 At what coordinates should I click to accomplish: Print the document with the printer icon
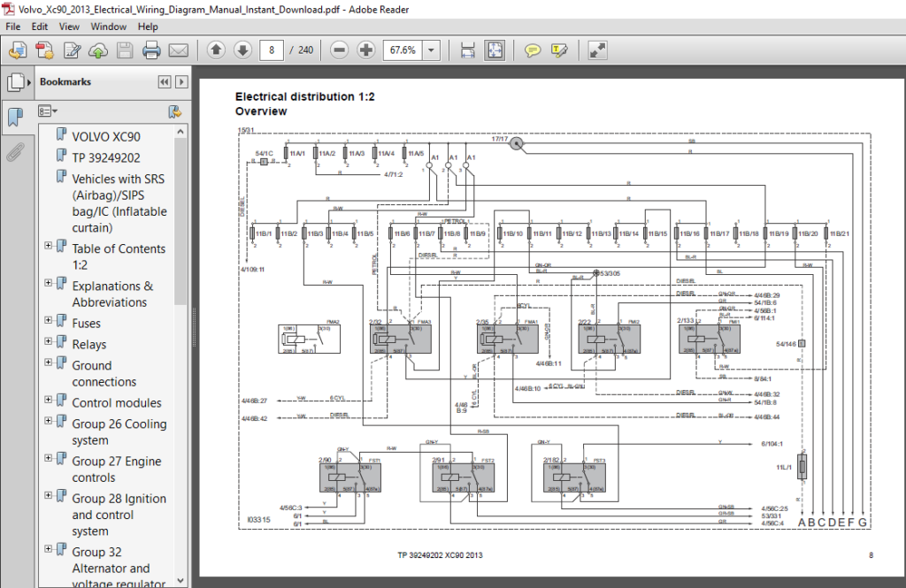click(151, 50)
